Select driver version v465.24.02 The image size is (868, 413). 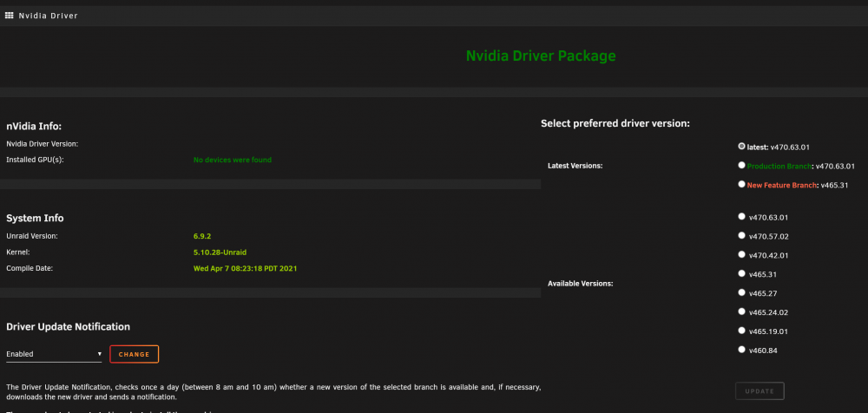(x=741, y=311)
